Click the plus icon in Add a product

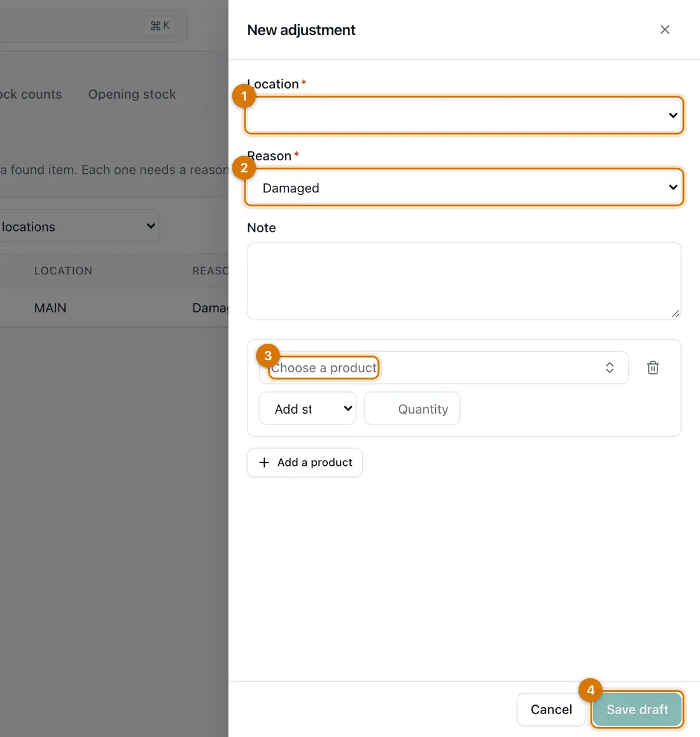[264, 463]
